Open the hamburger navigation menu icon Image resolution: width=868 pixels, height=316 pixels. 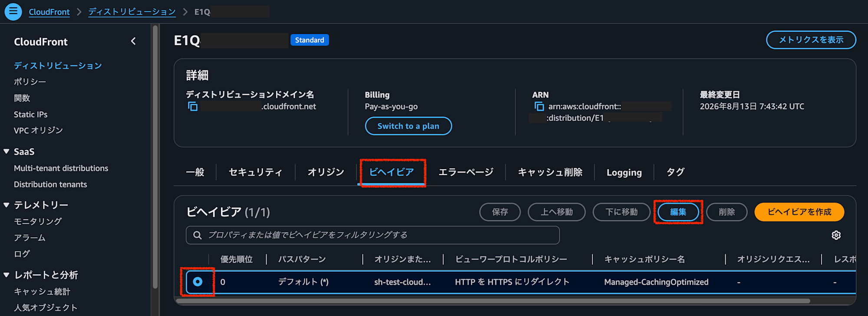(13, 11)
